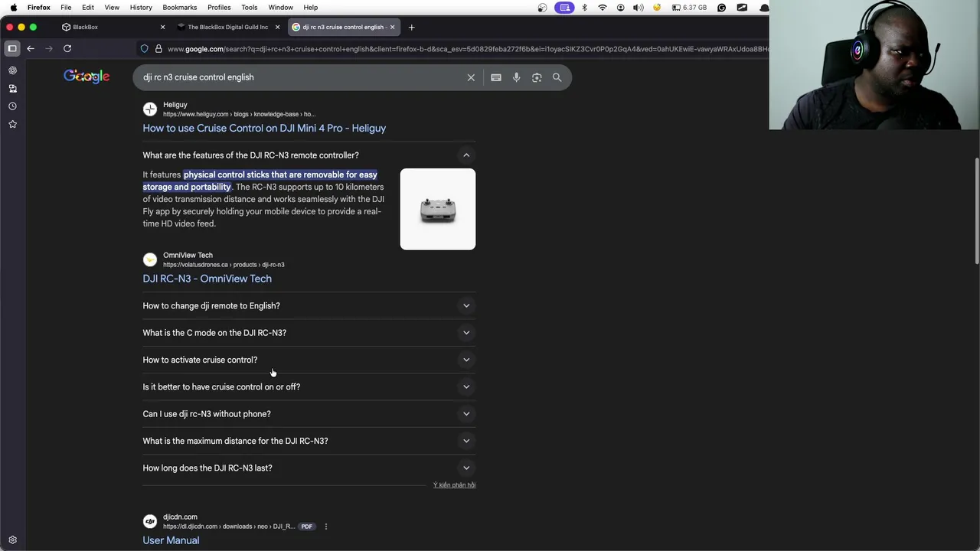Image resolution: width=980 pixels, height=551 pixels.
Task: Click the tracking protection shield icon
Action: [x=144, y=49]
